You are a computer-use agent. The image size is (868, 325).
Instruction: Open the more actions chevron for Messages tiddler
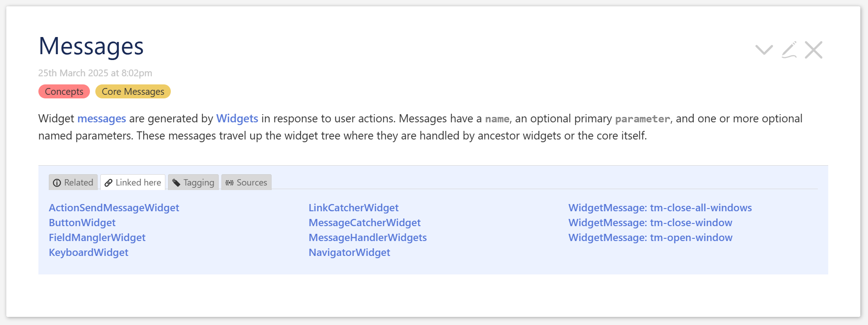(764, 50)
